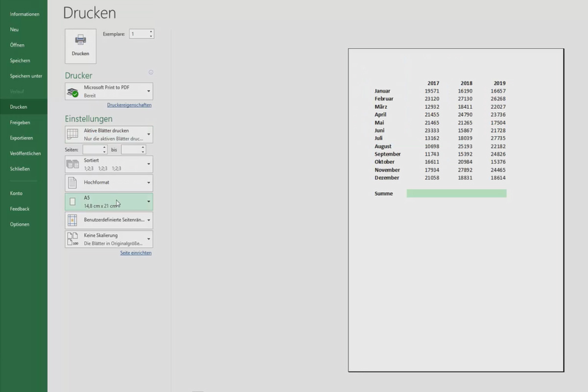This screenshot has height=392, width=588.
Task: Open the printer selection dropdown
Action: (147, 91)
